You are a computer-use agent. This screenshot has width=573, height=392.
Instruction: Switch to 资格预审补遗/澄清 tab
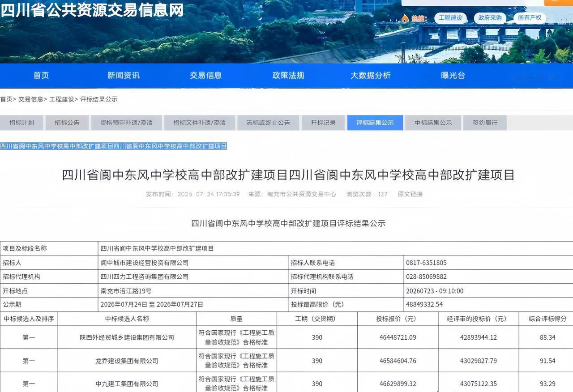[x=126, y=123]
